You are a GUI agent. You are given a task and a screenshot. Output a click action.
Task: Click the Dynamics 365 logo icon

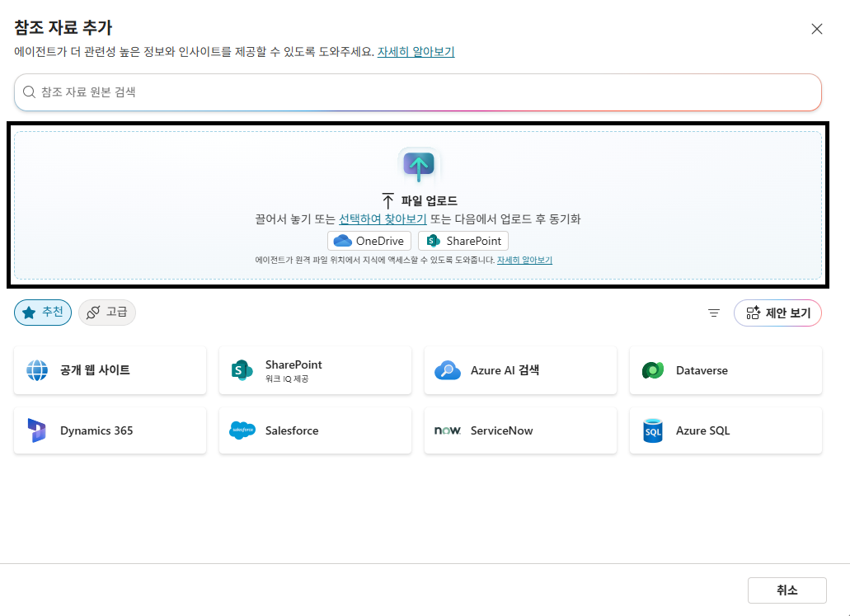(37, 430)
